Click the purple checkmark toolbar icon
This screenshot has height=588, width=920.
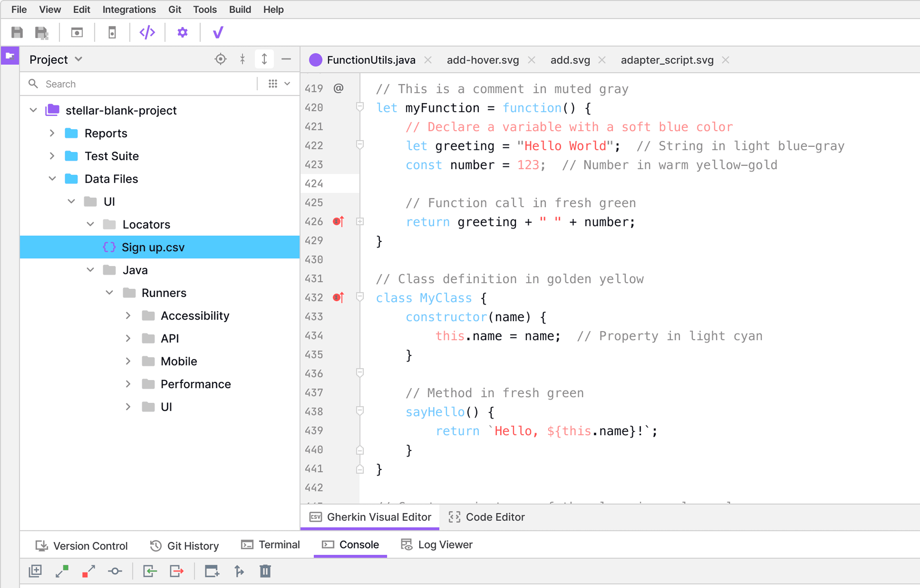coord(218,33)
